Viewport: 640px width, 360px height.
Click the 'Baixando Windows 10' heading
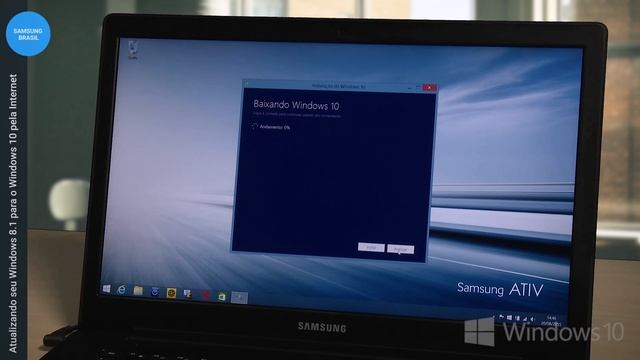(x=296, y=105)
